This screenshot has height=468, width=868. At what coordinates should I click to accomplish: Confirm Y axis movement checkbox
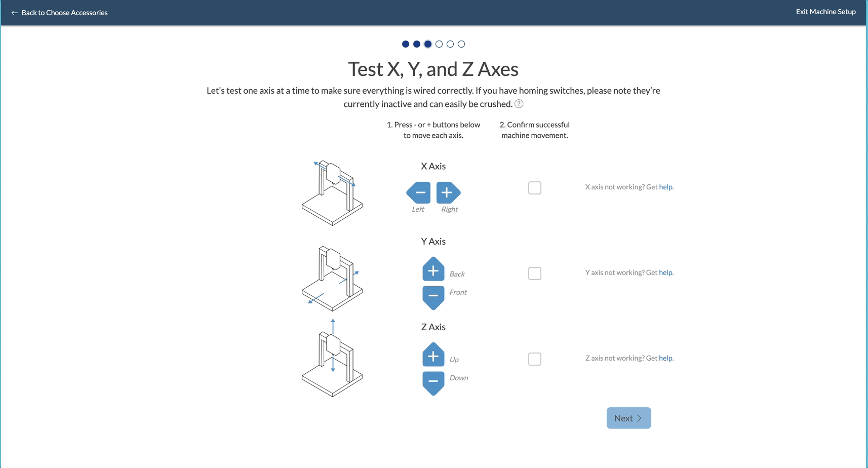535,274
